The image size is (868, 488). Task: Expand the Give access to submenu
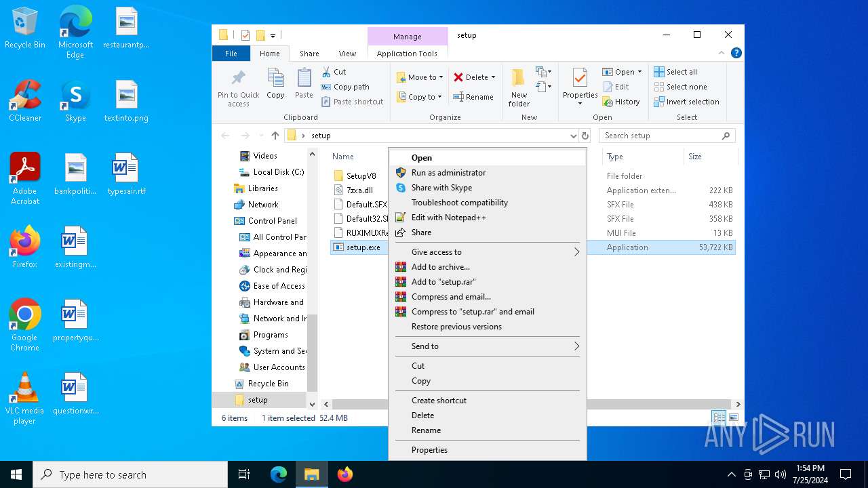tap(487, 252)
